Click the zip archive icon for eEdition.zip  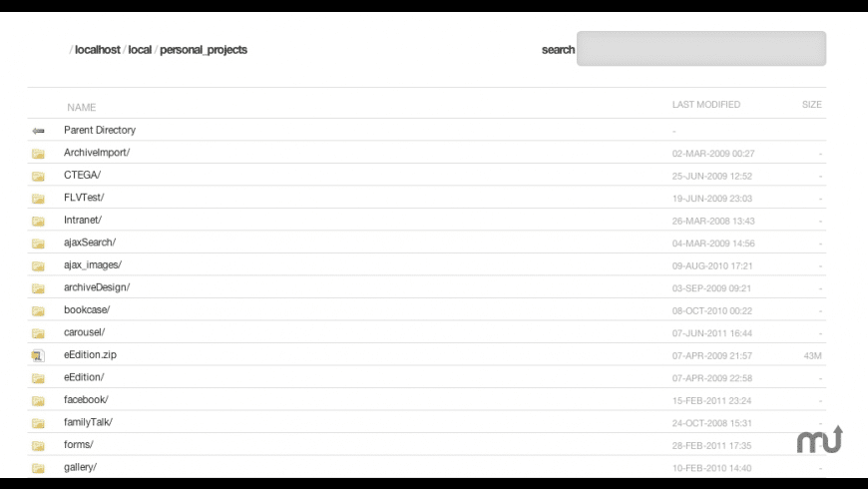pyautogui.click(x=38, y=355)
